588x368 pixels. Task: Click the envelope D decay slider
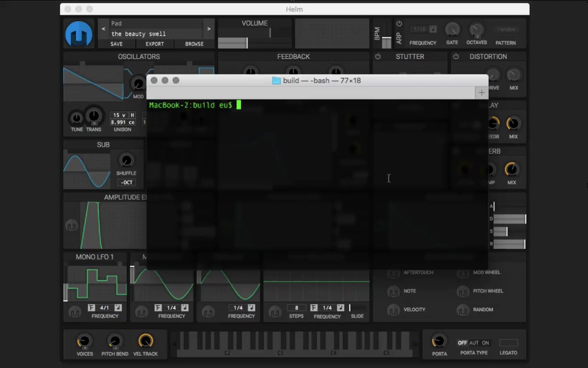point(510,219)
